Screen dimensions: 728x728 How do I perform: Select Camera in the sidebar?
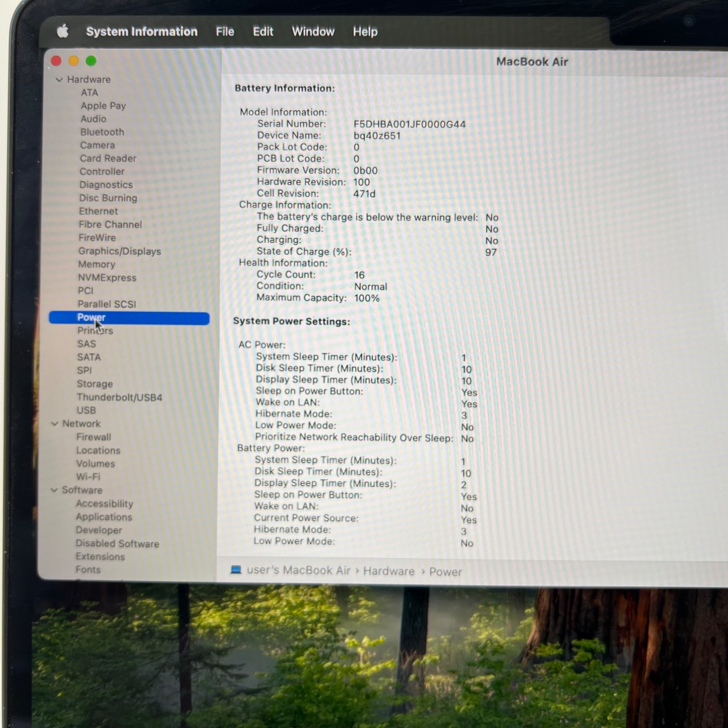[x=98, y=145]
